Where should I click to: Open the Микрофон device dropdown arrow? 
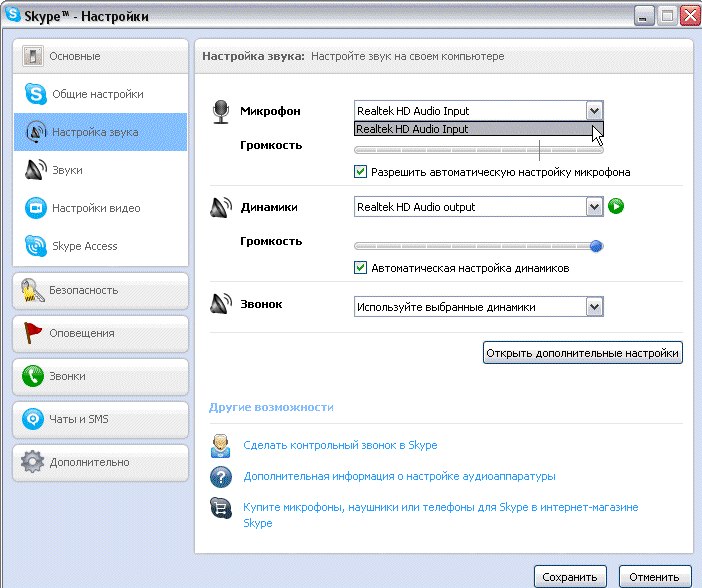click(595, 111)
